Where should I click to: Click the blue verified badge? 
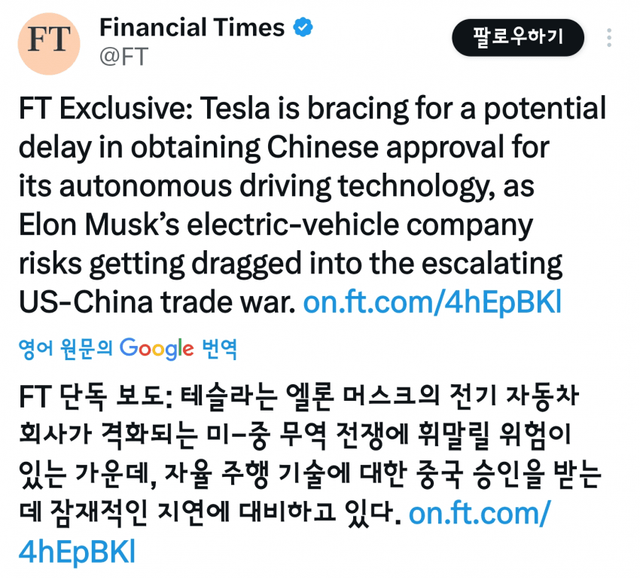[302, 28]
